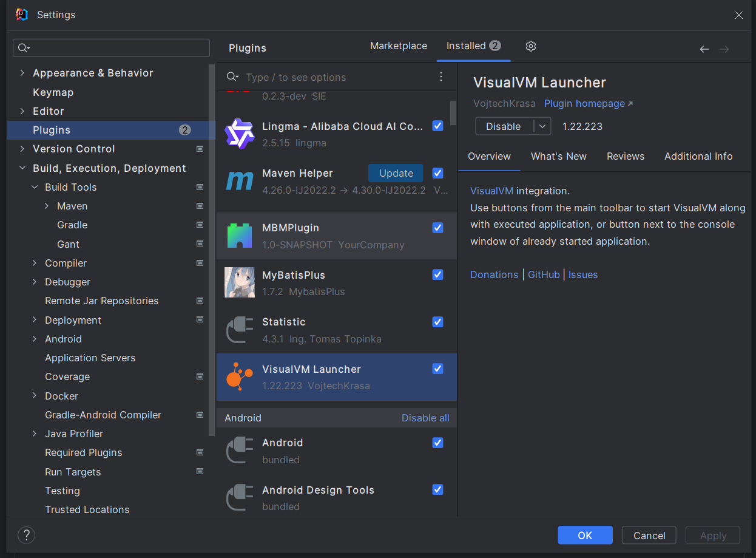
Task: Uncheck the Statistic plugin checkbox
Action: click(x=437, y=322)
